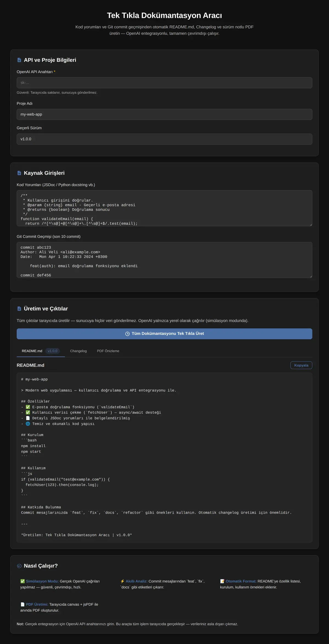Click the Proje Adı field containing my-web-app
The width and height of the screenshot is (329, 644).
click(164, 114)
